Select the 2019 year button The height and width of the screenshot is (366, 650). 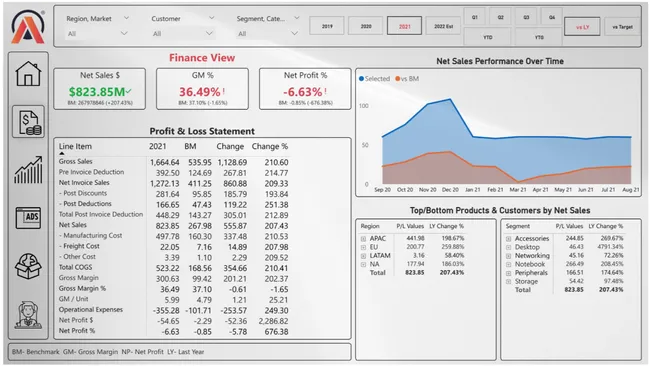pyautogui.click(x=327, y=26)
